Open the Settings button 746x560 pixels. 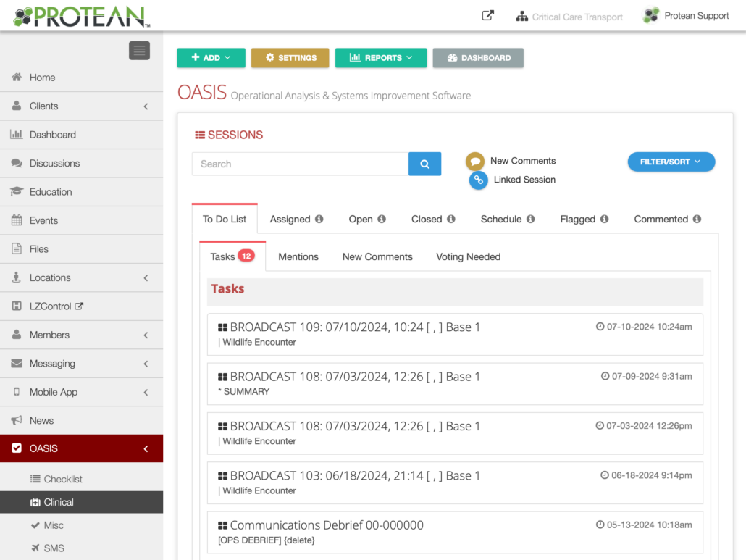click(290, 58)
